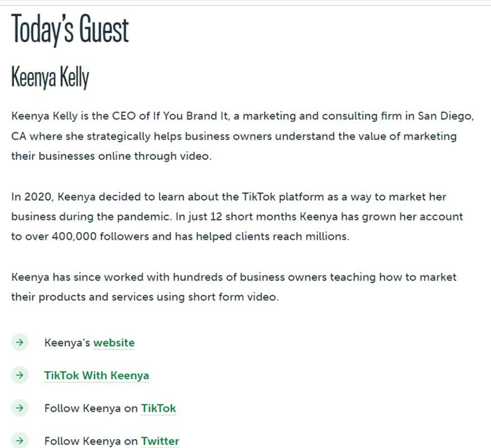Click the "Keenya's" text before the website link
The height and width of the screenshot is (448, 491).
[x=67, y=343]
